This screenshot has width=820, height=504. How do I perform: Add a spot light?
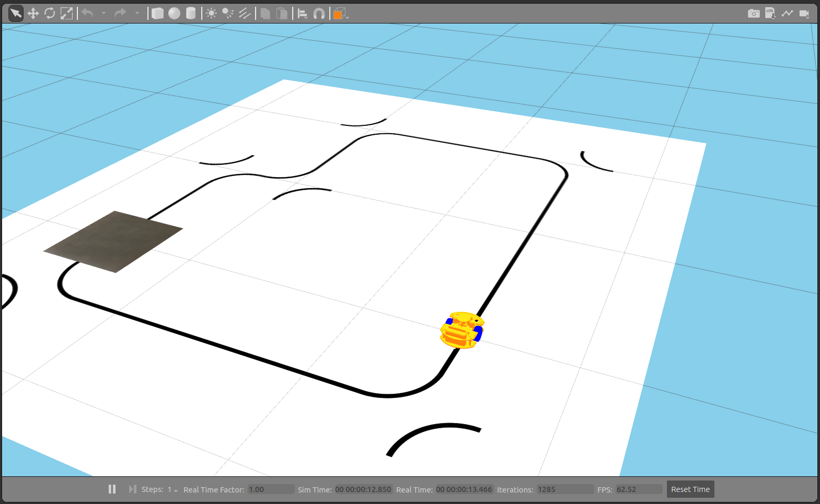pos(228,14)
